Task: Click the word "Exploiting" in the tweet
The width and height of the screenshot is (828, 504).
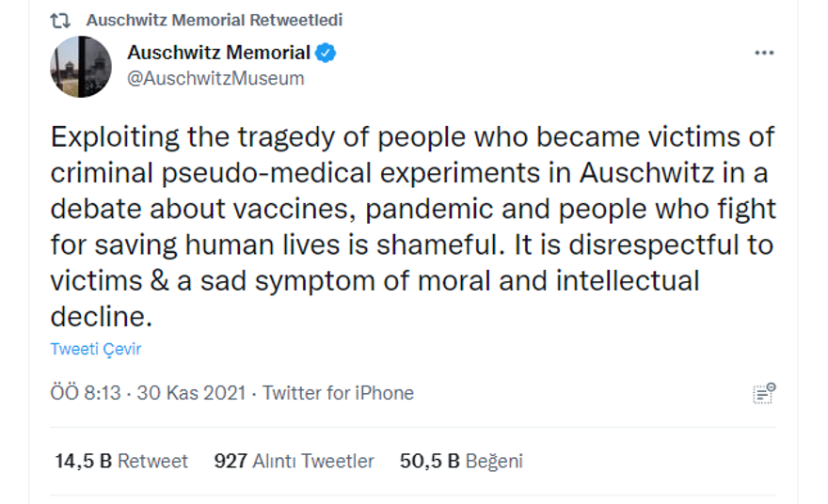Action: pos(117,137)
